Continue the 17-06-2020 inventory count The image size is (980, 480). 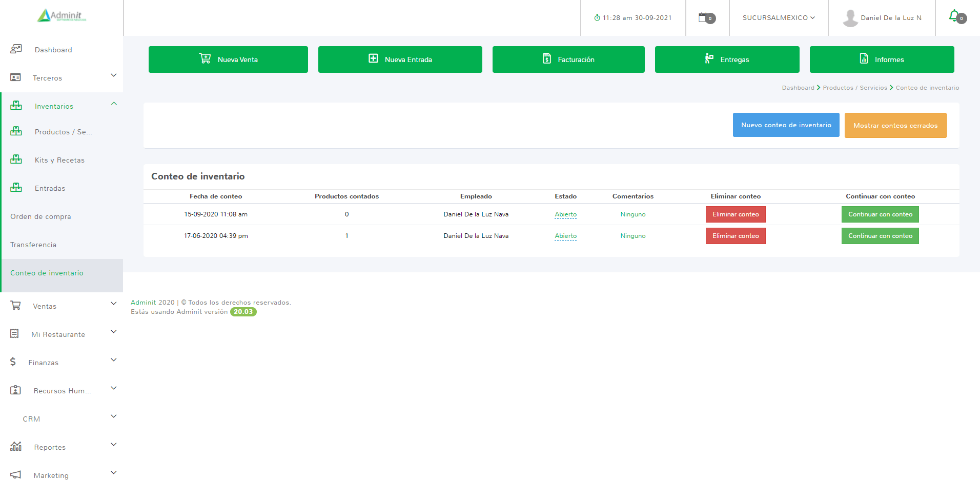point(880,236)
